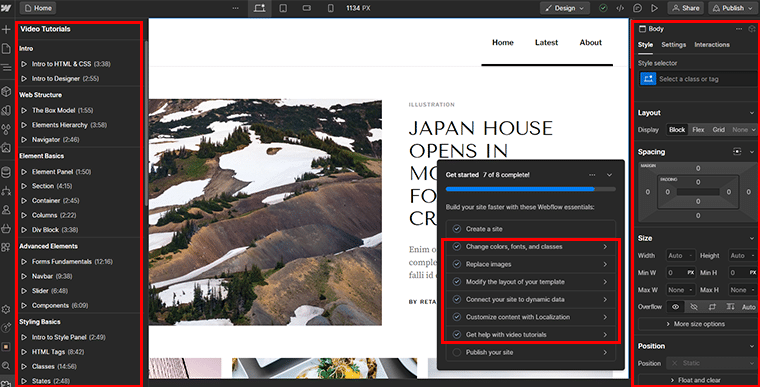
Task: Click the Get started progress bar
Action: (531, 189)
